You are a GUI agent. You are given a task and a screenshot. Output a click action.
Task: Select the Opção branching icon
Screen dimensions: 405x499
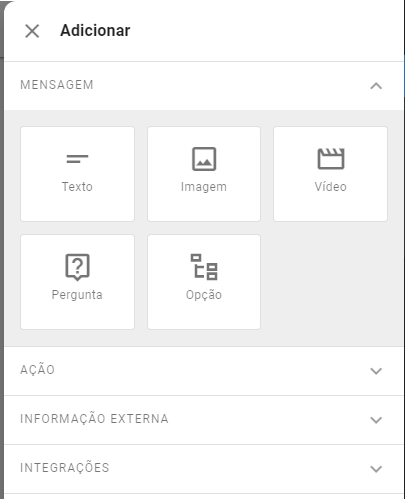204,267
